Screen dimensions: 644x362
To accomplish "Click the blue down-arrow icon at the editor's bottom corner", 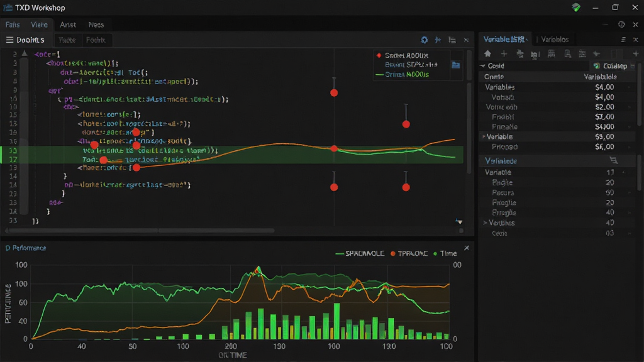I will 458,222.
